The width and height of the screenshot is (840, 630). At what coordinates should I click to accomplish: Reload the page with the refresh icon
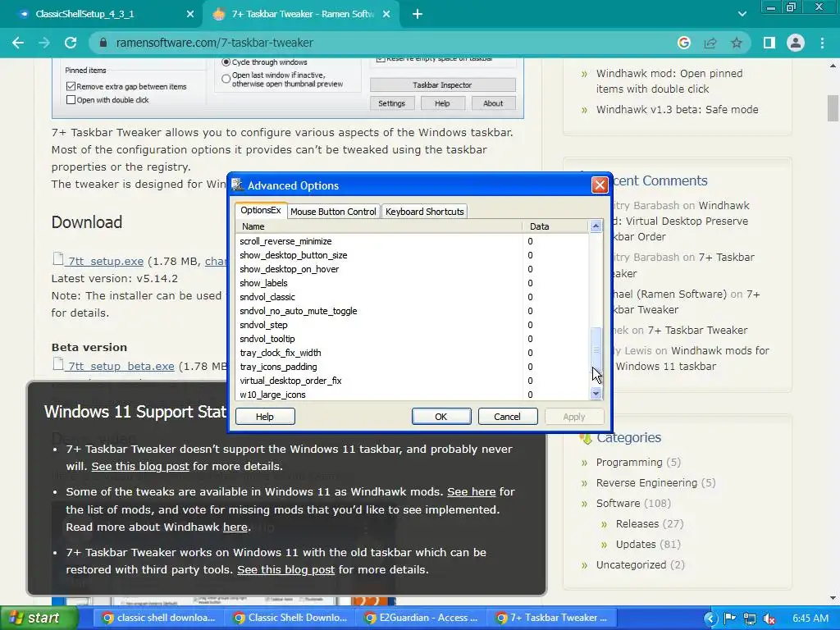[71, 43]
